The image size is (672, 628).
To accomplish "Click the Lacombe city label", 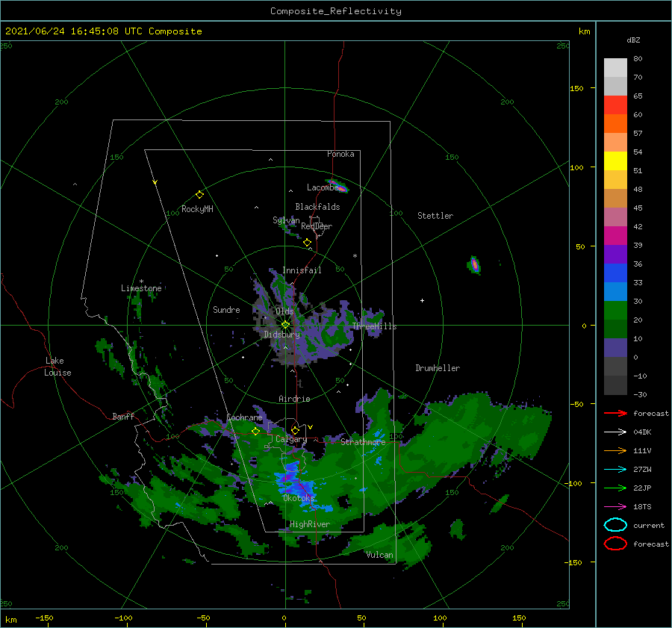I will (323, 187).
